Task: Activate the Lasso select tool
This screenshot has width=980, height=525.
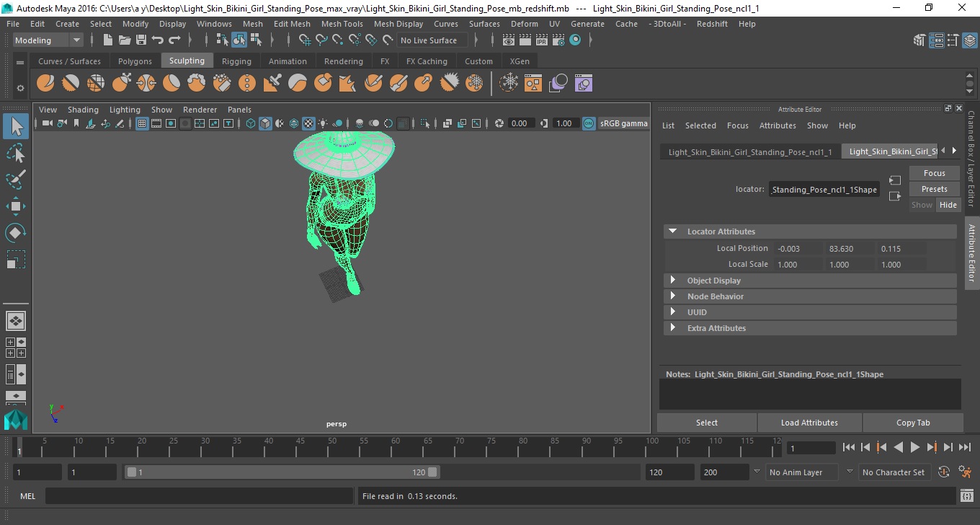Action: pos(16,153)
